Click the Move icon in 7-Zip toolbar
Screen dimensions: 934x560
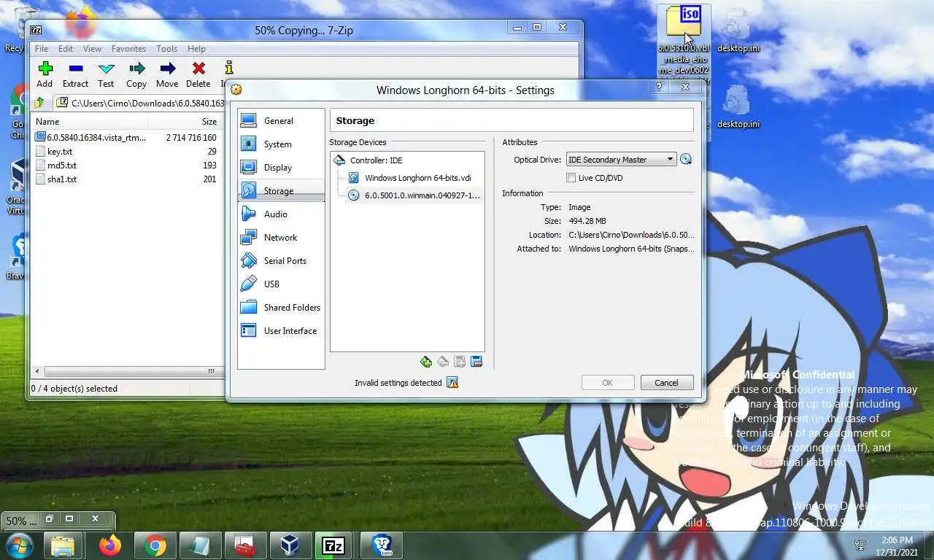click(x=167, y=69)
